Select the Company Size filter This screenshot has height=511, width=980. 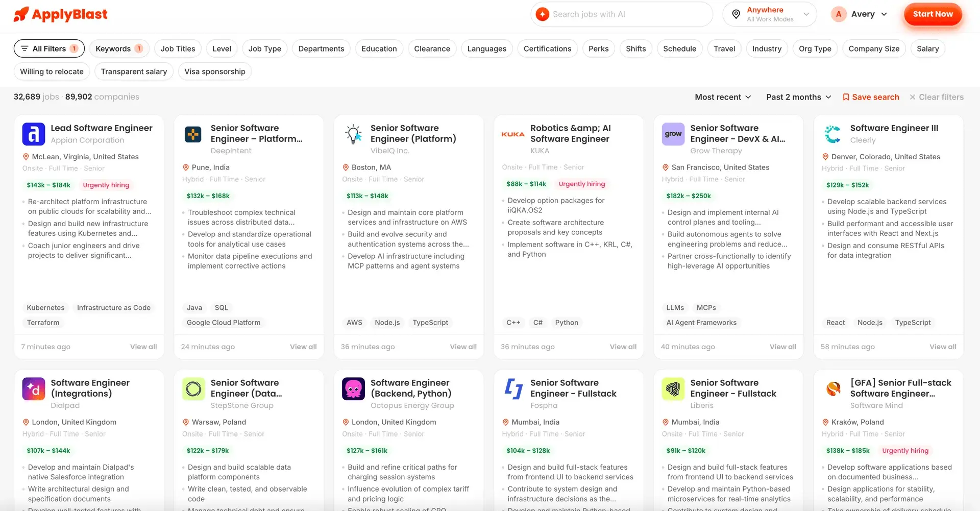click(x=874, y=48)
